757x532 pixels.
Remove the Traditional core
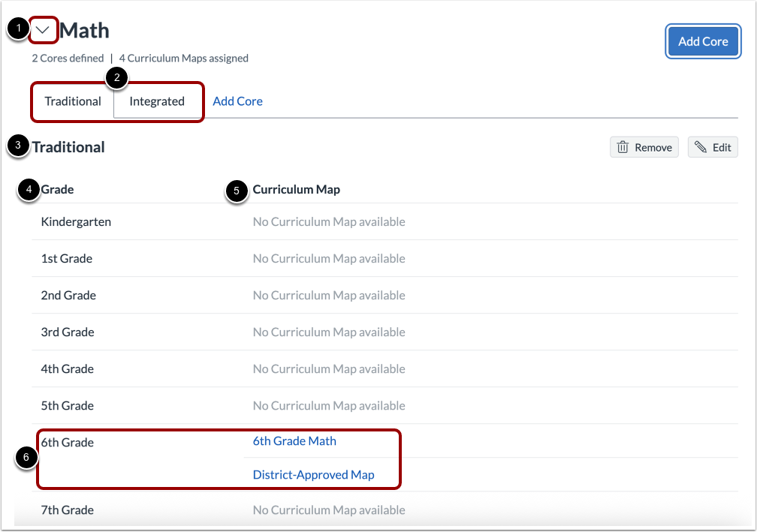coord(644,146)
